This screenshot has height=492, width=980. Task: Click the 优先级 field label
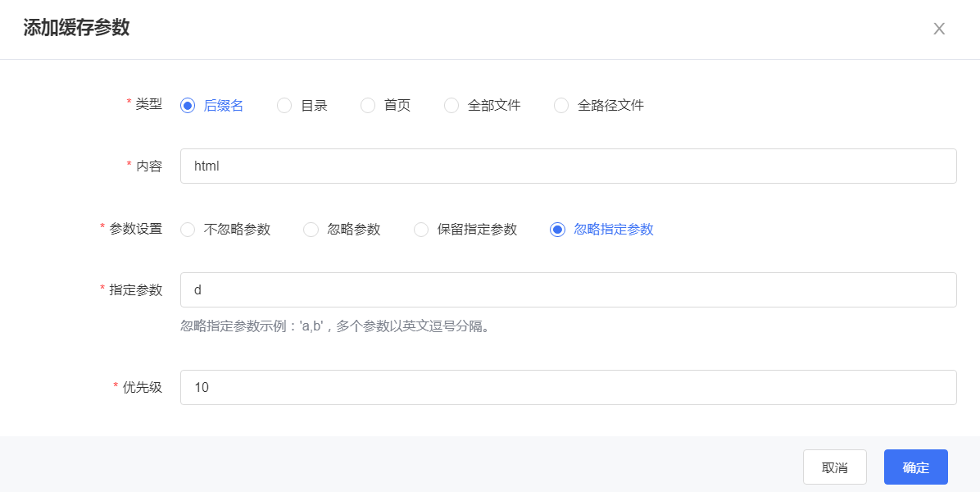tap(142, 387)
